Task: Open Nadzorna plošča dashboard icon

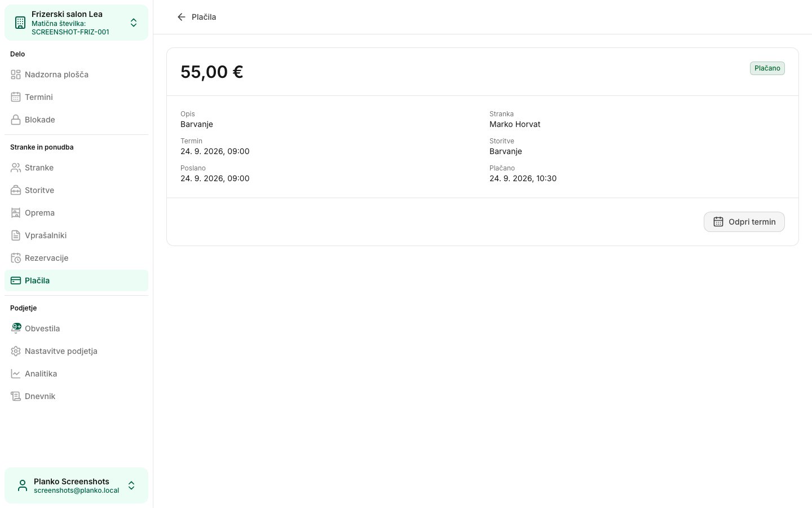Action: tap(16, 75)
